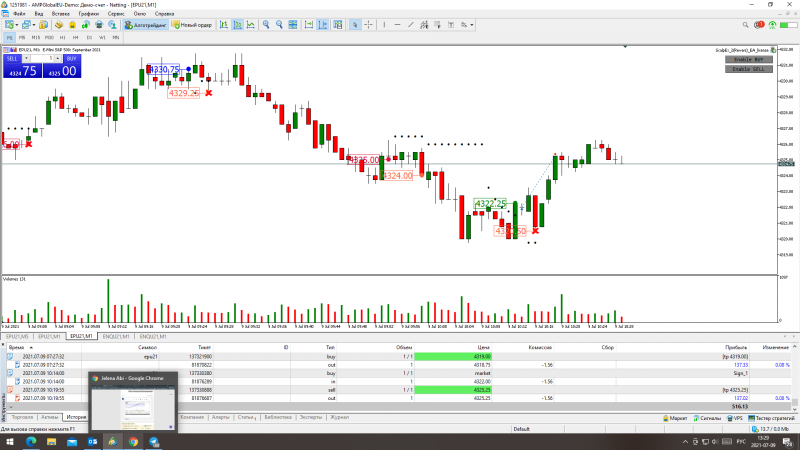Expand the drawing shapes dropdown arrow

pyautogui.click(x=471, y=24)
